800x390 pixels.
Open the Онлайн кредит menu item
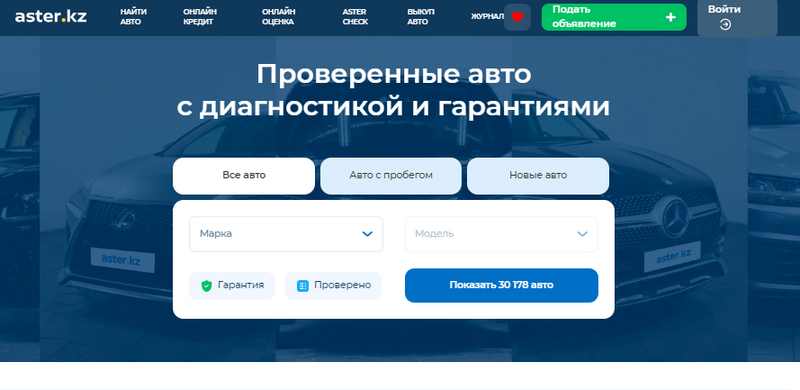click(200, 17)
